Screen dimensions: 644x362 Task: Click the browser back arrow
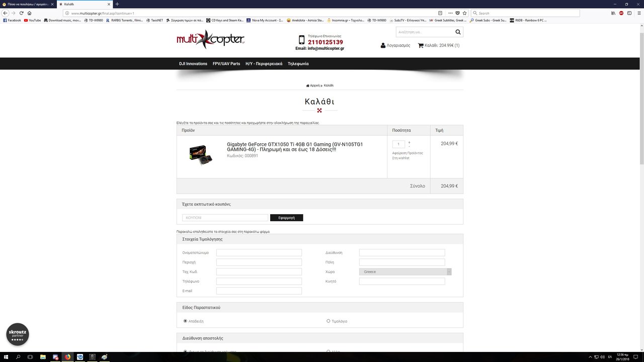click(6, 13)
